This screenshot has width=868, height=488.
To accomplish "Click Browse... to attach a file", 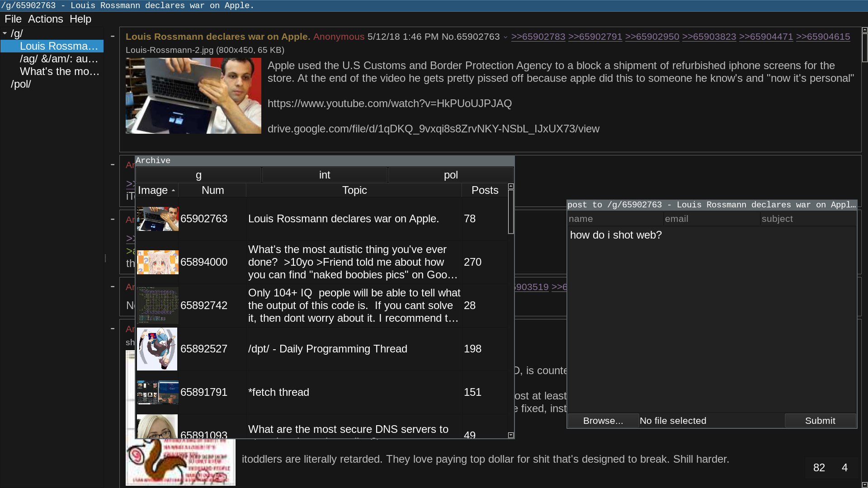I will (x=603, y=421).
